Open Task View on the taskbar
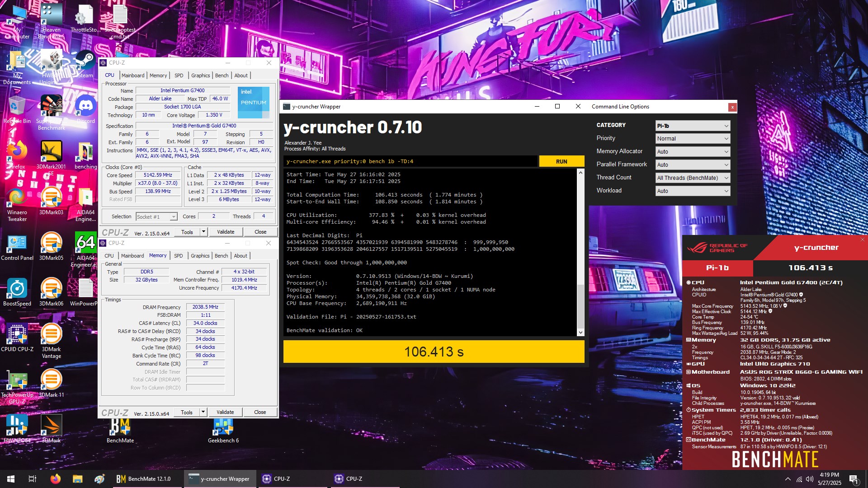Viewport: 868px width, 488px height. [x=33, y=479]
